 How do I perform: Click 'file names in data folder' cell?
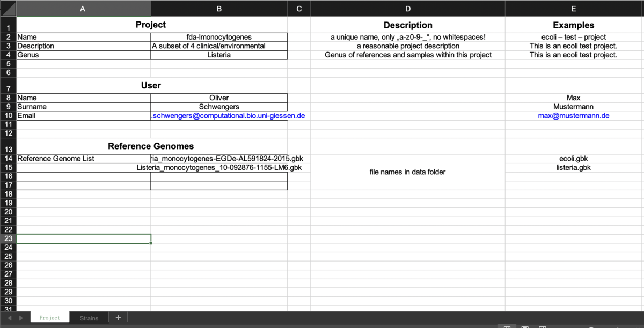tap(408, 172)
